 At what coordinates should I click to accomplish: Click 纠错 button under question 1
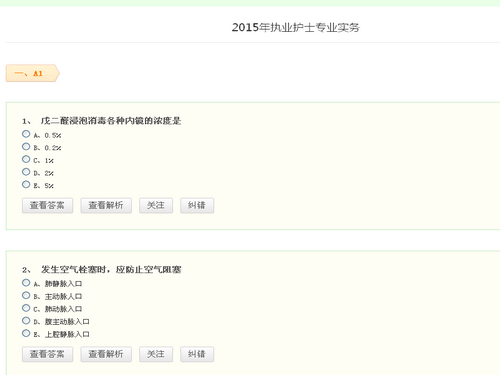tap(197, 205)
